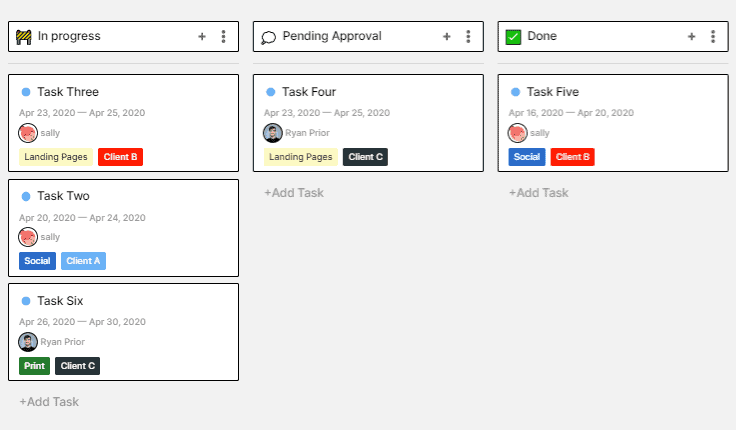The height and width of the screenshot is (430, 736).
Task: Click Ryan Prior's avatar on Task Four
Action: [x=273, y=133]
